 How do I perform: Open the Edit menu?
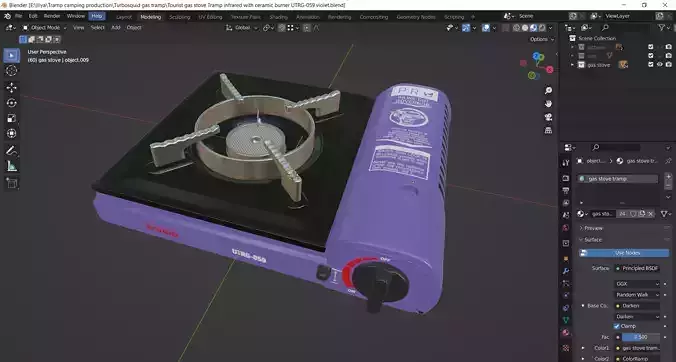pyautogui.click(x=33, y=16)
